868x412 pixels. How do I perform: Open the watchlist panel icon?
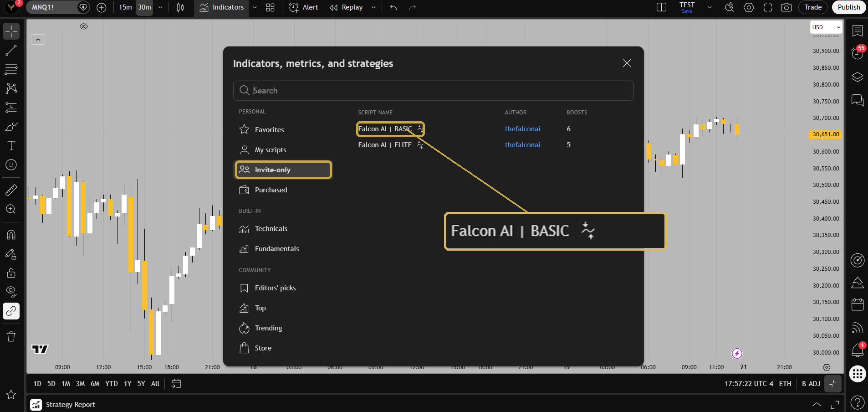tap(858, 31)
